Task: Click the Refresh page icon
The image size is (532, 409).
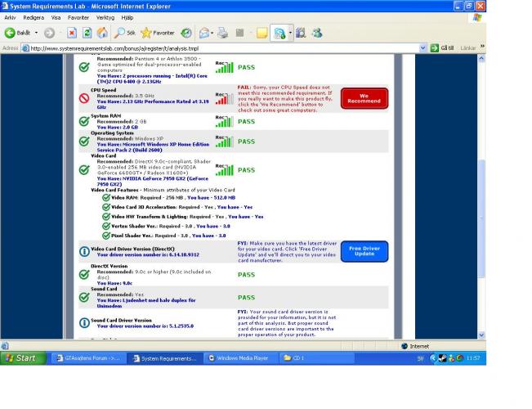Action: [87, 33]
